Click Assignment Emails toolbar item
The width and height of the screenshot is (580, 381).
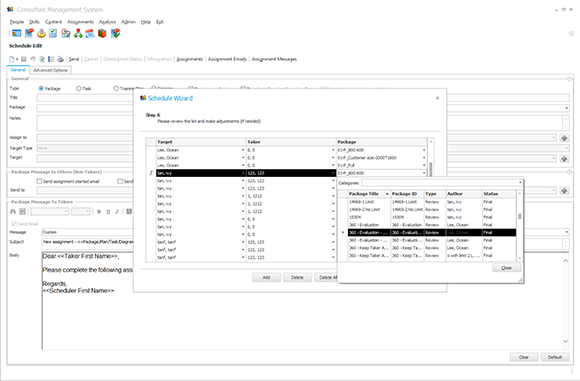(x=227, y=59)
